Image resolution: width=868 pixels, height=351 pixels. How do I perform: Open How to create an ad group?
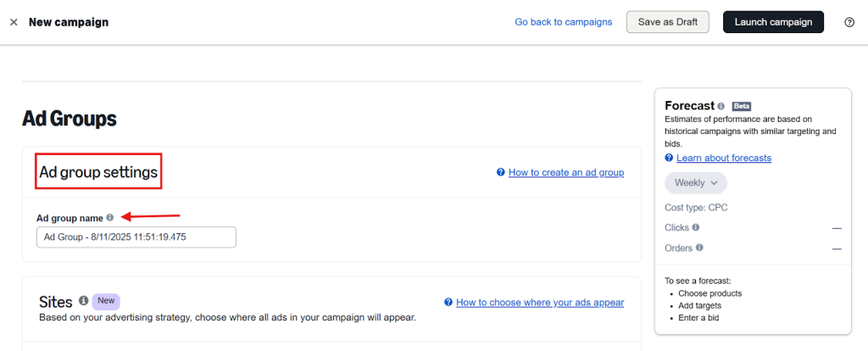pos(566,172)
